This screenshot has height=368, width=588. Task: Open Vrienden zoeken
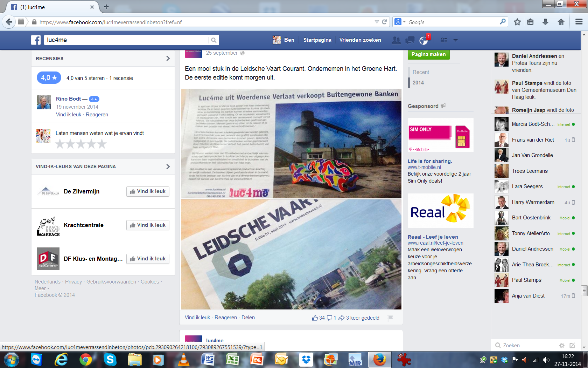360,40
